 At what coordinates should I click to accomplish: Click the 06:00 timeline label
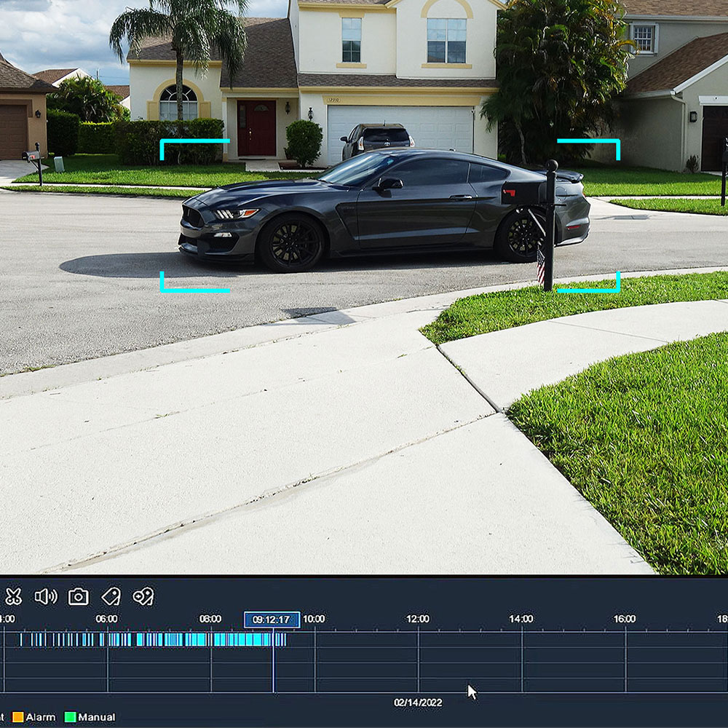106,619
